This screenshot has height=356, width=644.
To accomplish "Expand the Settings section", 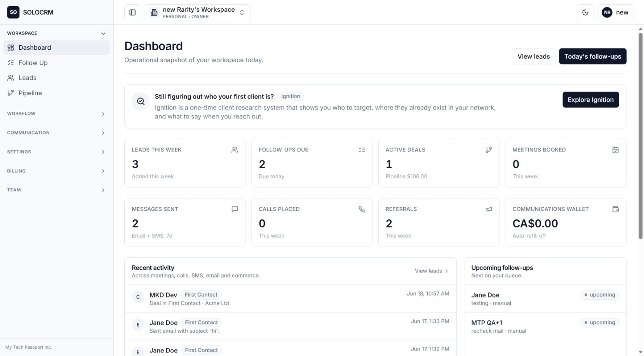I will click(x=57, y=152).
